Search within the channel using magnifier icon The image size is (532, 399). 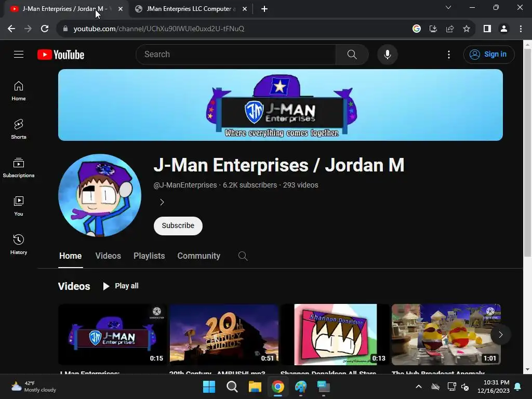point(243,256)
